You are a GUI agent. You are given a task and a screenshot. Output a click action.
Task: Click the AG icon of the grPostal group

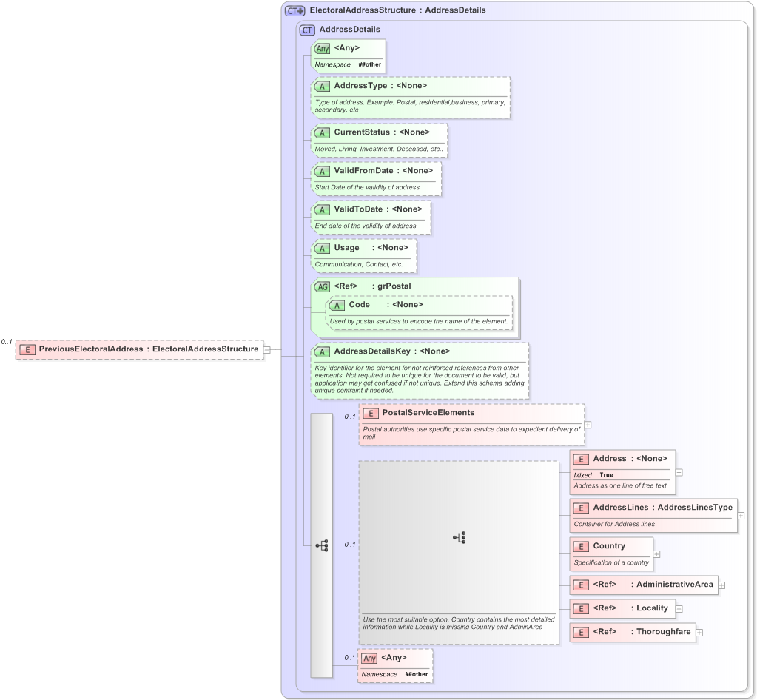[323, 286]
